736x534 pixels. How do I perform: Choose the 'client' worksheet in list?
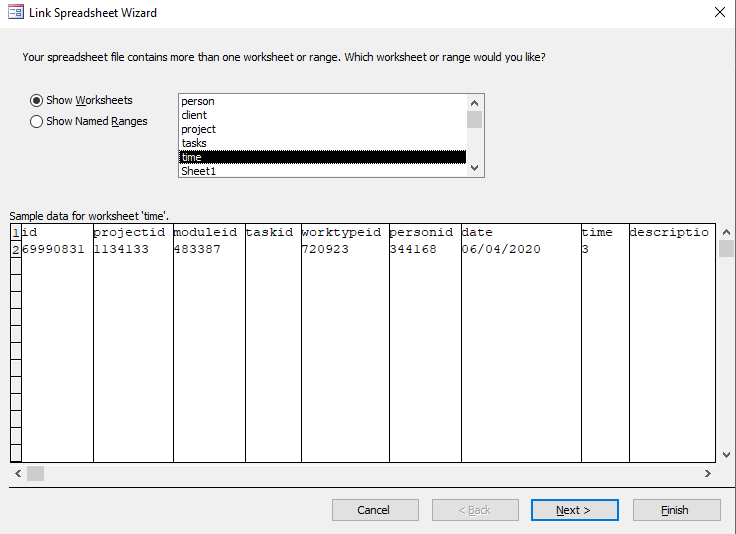tap(195, 116)
